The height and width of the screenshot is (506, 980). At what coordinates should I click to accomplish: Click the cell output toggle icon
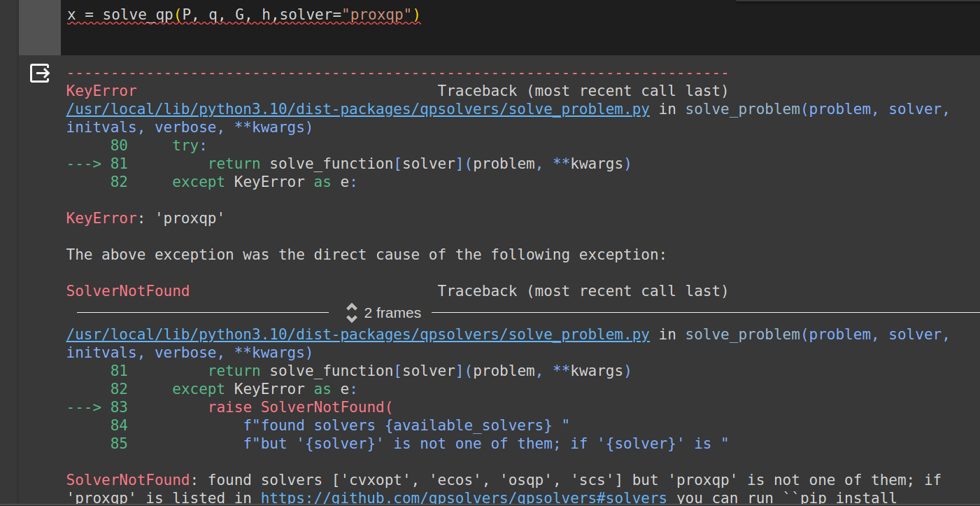tap(40, 73)
